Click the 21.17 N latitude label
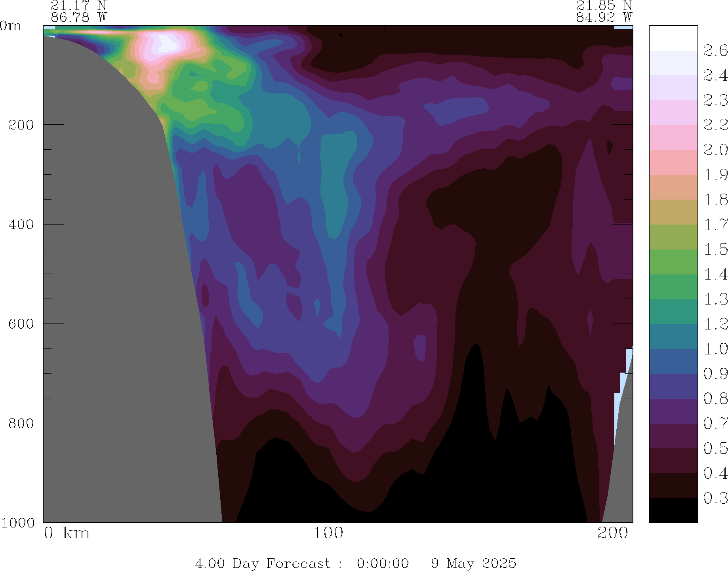Screen dimensions: 728x571 click(x=78, y=6)
